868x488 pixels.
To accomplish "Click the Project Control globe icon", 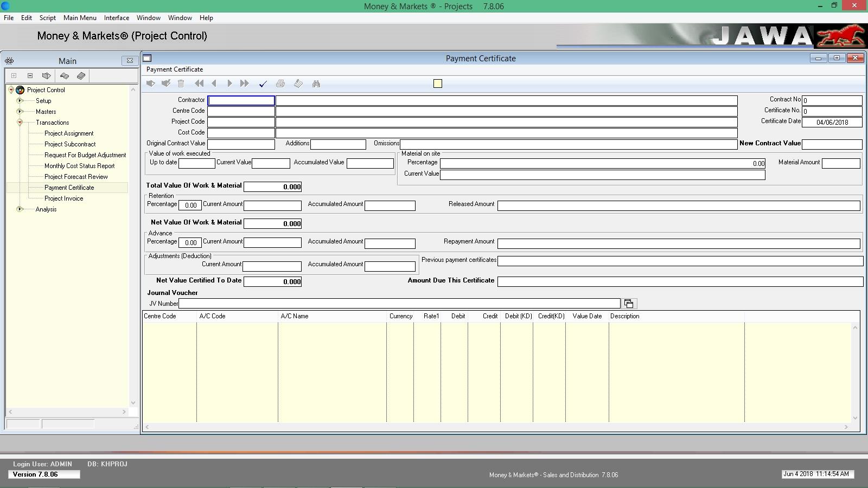I will click(x=20, y=90).
